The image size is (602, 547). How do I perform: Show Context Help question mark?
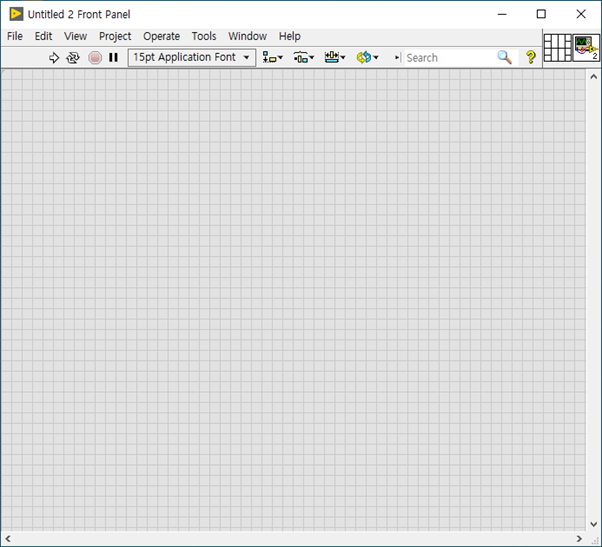click(531, 58)
